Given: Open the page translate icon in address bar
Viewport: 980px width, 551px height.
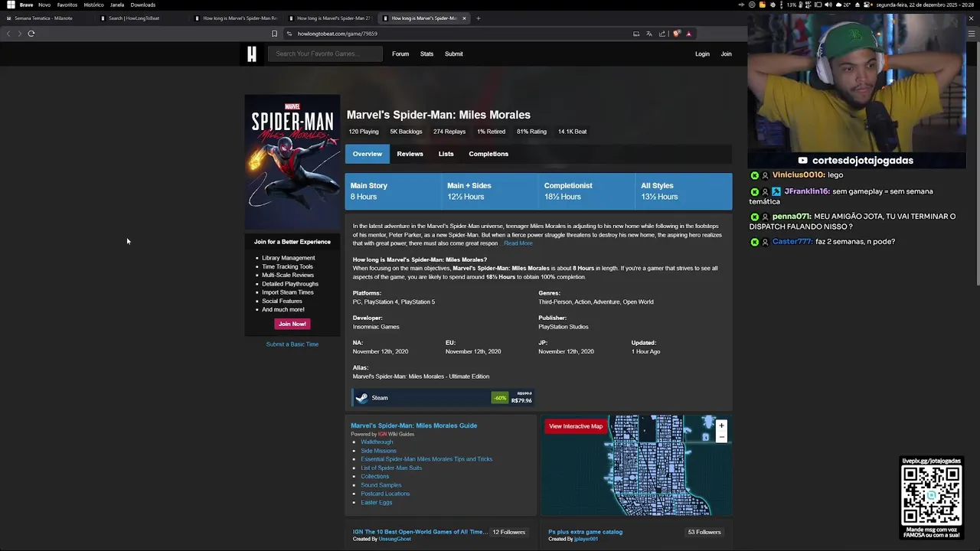Looking at the screenshot, I should [649, 34].
